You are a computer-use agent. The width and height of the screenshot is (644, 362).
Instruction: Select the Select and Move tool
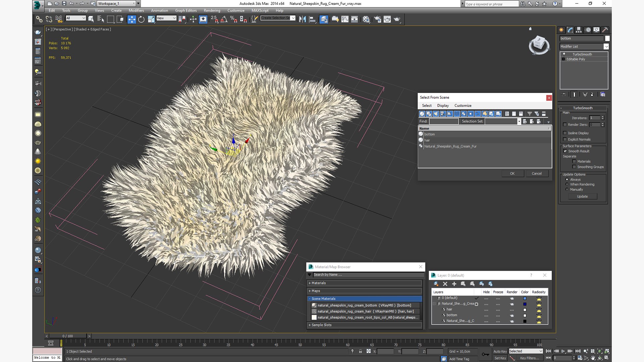(131, 19)
